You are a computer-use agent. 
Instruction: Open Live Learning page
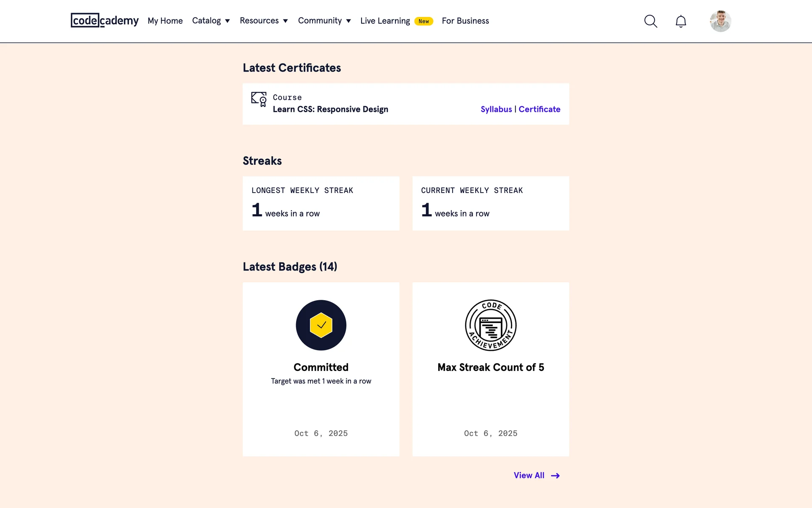385,21
